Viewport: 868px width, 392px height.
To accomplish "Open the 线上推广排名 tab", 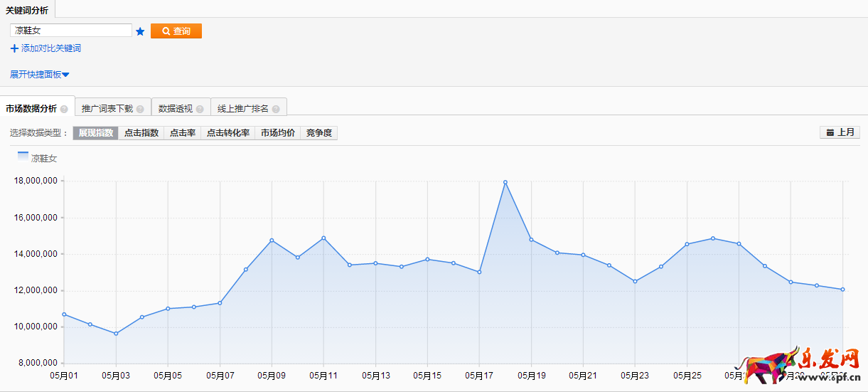I will tap(243, 109).
